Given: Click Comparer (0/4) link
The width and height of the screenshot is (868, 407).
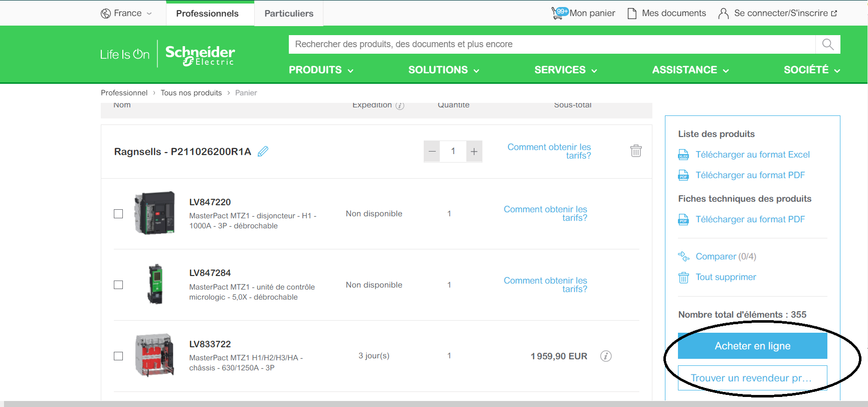Looking at the screenshot, I should (x=726, y=256).
